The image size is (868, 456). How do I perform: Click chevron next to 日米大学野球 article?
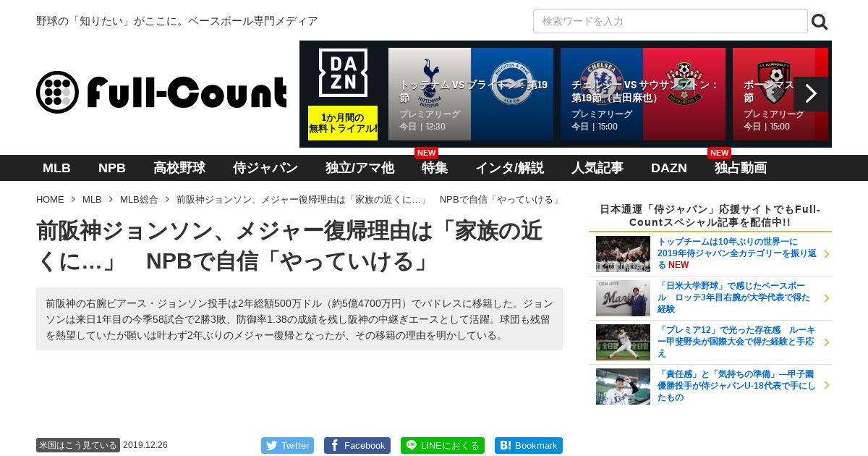[x=827, y=298]
